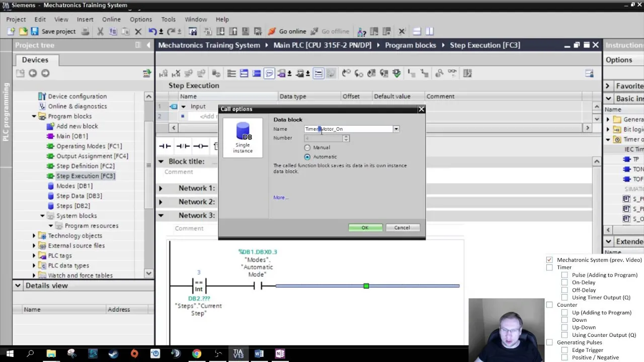644x362 pixels.
Task: Click the green insertion point on the rung
Action: [x=366, y=286]
